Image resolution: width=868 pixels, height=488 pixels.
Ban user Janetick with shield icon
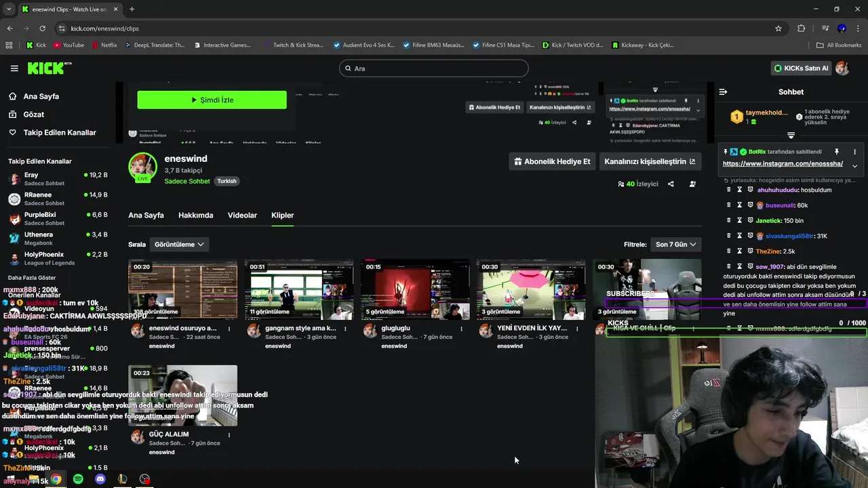click(751, 221)
